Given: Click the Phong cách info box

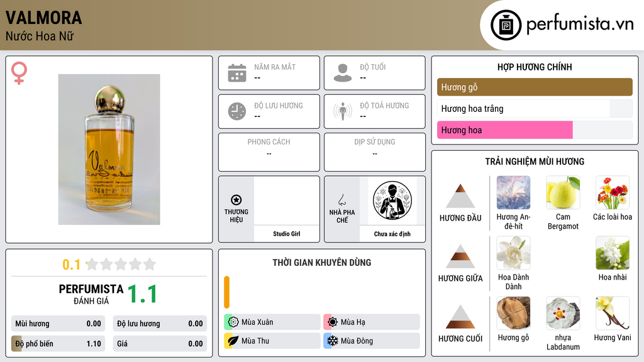Looking at the screenshot, I should [x=269, y=152].
